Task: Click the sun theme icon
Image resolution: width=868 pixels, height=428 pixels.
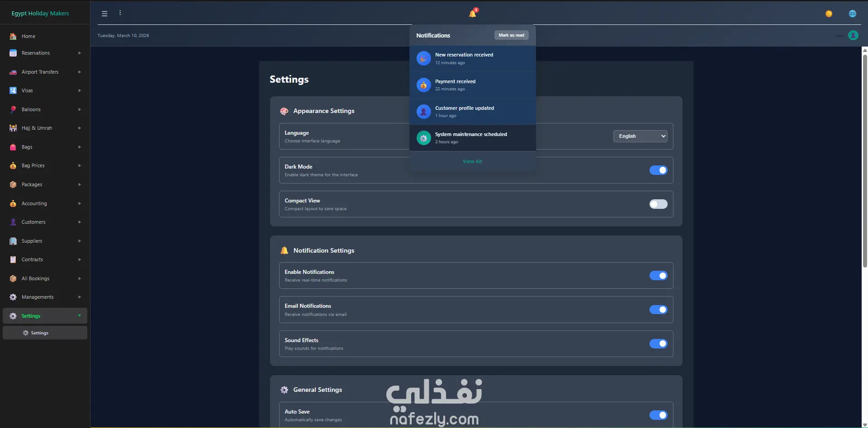Action: tap(829, 14)
